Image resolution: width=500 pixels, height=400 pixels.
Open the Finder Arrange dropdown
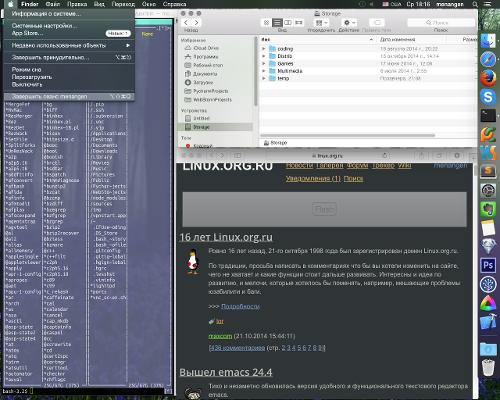click(321, 23)
